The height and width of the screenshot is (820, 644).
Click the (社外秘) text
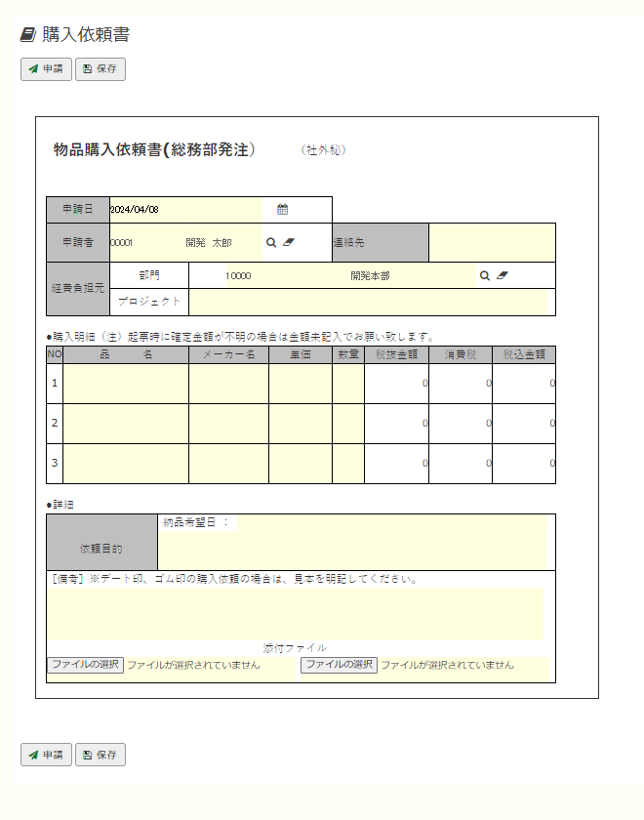(x=324, y=150)
